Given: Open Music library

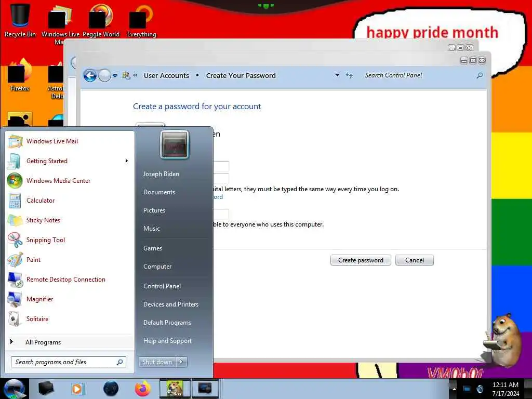Looking at the screenshot, I should point(151,229).
